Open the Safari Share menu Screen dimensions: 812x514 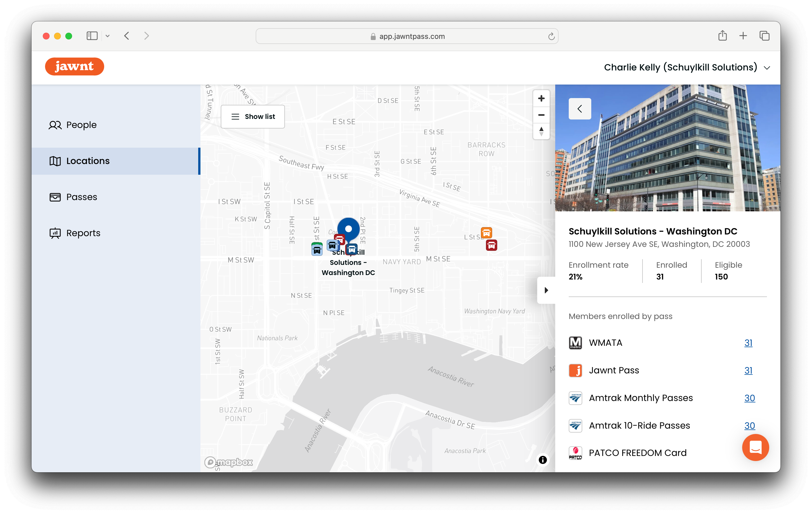[722, 36]
